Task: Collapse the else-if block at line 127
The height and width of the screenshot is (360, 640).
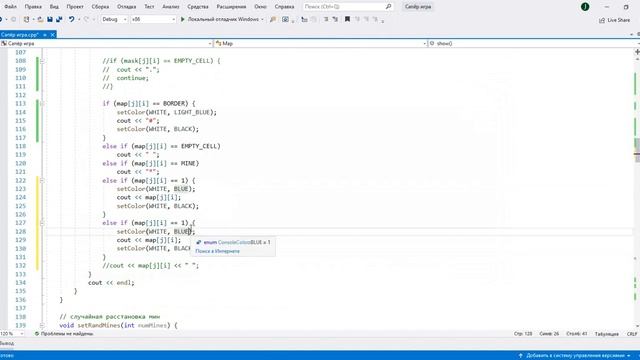Action: [x=42, y=223]
